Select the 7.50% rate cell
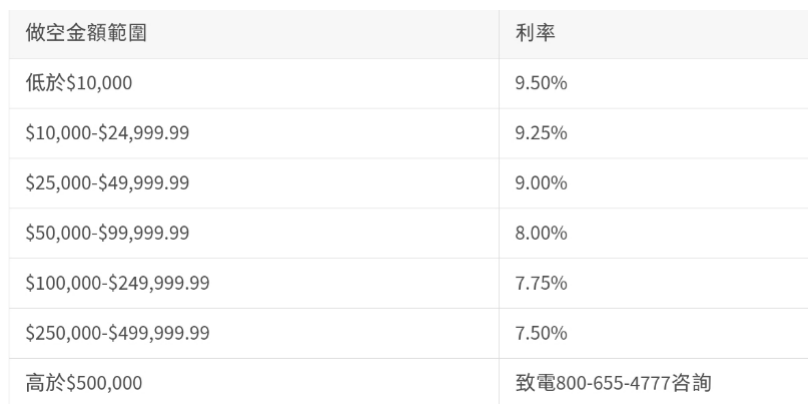The height and width of the screenshot is (412, 808). (541, 334)
